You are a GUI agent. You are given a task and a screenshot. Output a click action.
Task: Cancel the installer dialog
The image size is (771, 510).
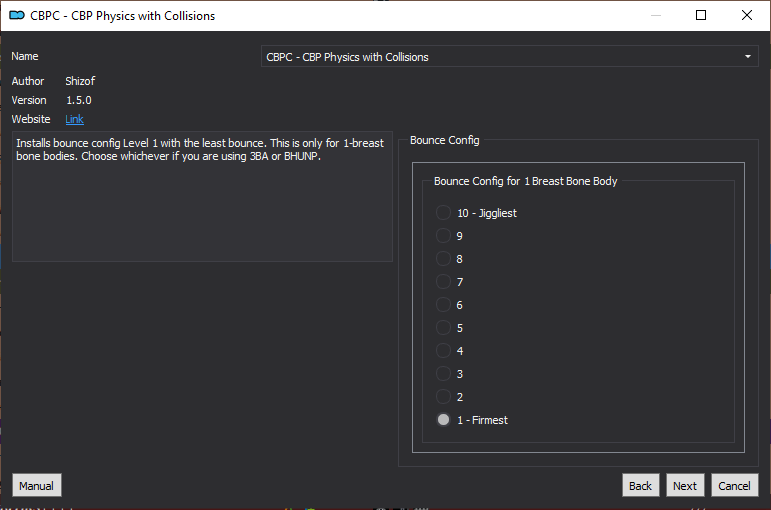(734, 485)
